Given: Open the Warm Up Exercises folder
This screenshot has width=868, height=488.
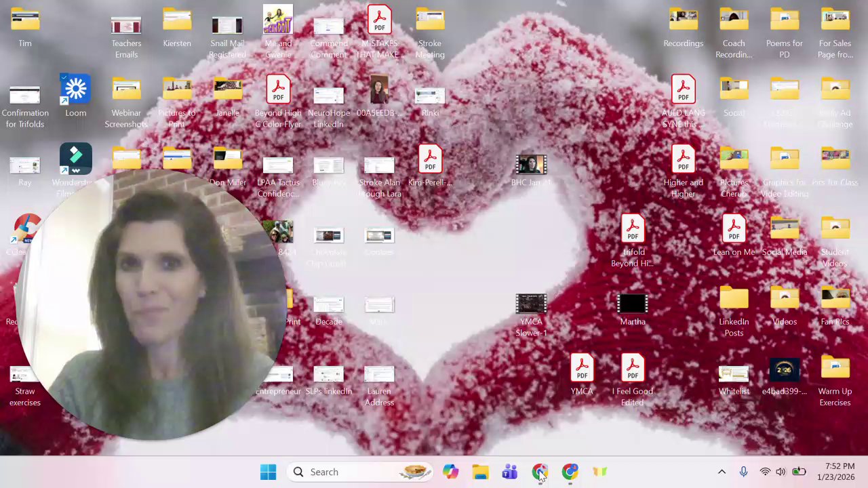Looking at the screenshot, I should click(x=835, y=381).
